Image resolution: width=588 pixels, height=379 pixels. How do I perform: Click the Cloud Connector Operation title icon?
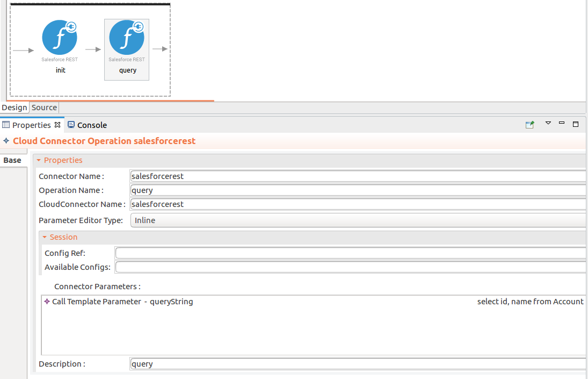coord(6,141)
